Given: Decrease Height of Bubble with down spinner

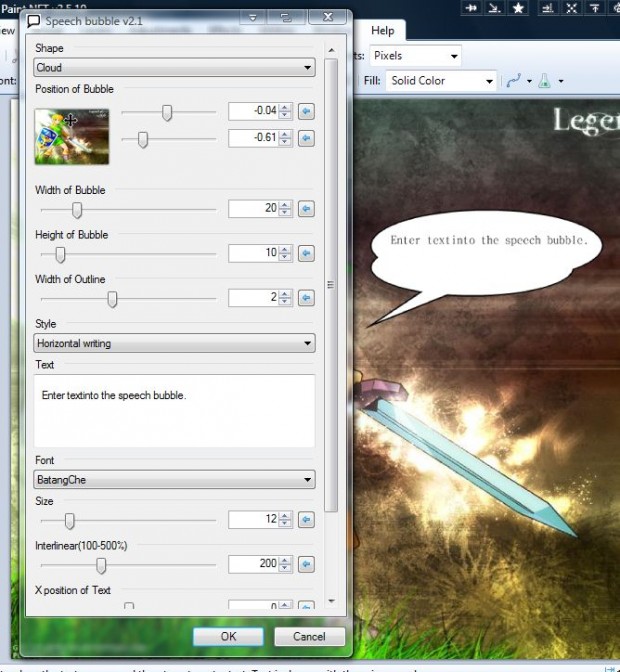Looking at the screenshot, I should (x=285, y=258).
